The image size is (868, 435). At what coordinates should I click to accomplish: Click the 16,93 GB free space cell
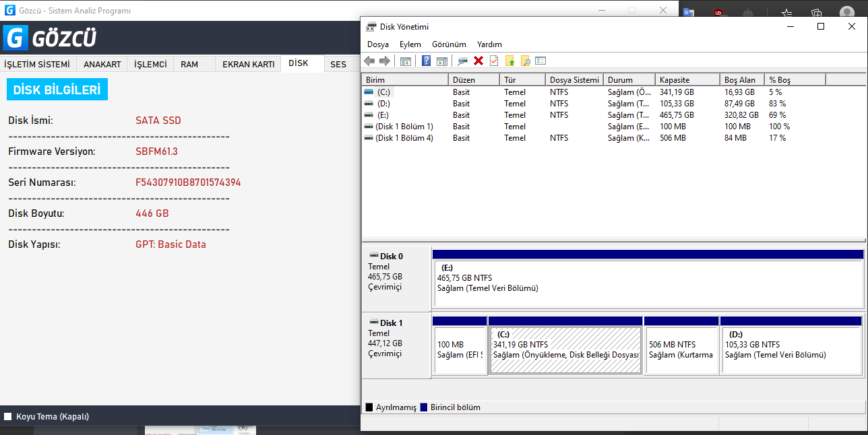(739, 92)
